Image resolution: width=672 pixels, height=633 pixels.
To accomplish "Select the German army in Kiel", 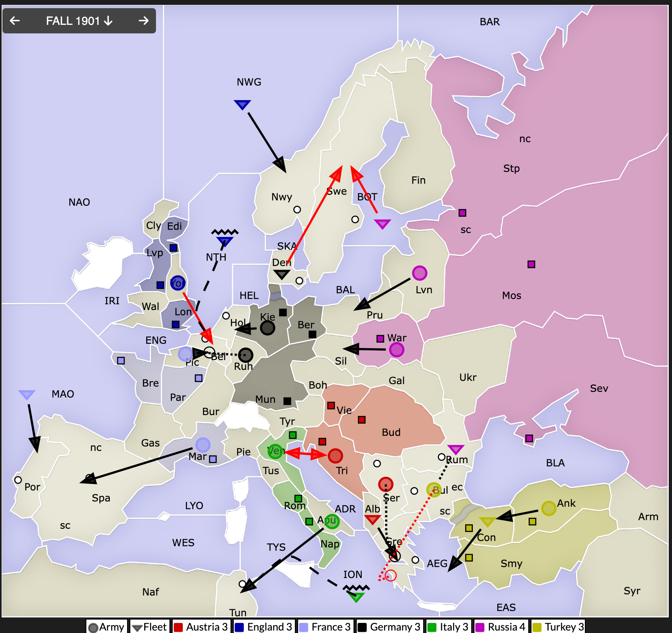I will [268, 327].
